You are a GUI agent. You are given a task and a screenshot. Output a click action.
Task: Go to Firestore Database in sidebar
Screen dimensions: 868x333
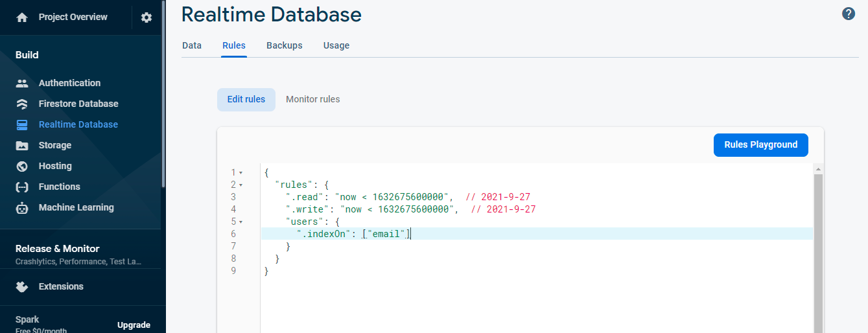[x=78, y=104]
